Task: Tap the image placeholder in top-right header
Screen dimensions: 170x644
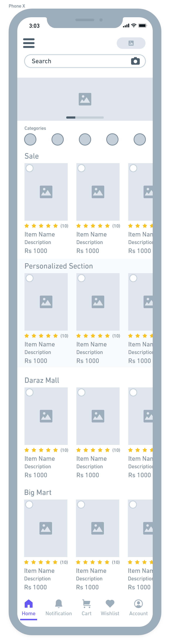Action: [x=131, y=43]
